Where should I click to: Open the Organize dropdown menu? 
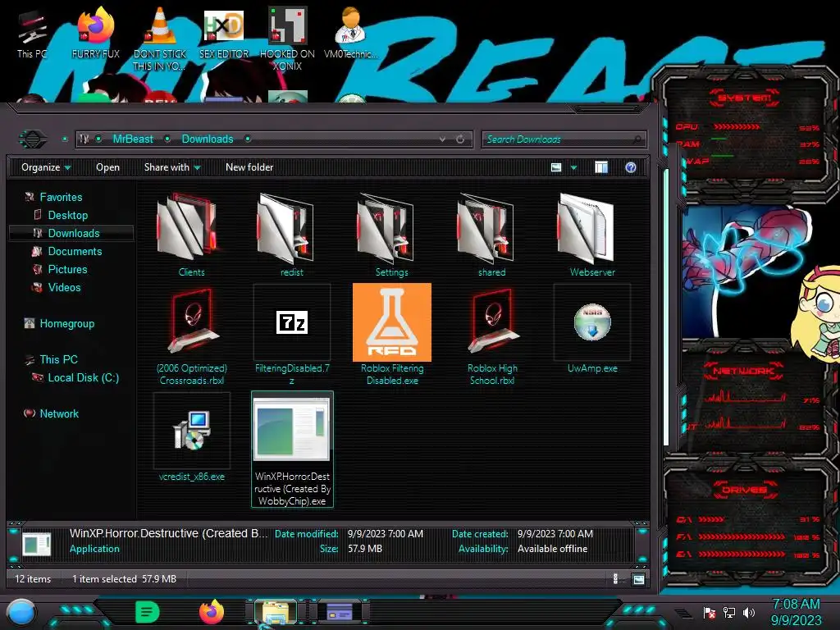click(46, 167)
